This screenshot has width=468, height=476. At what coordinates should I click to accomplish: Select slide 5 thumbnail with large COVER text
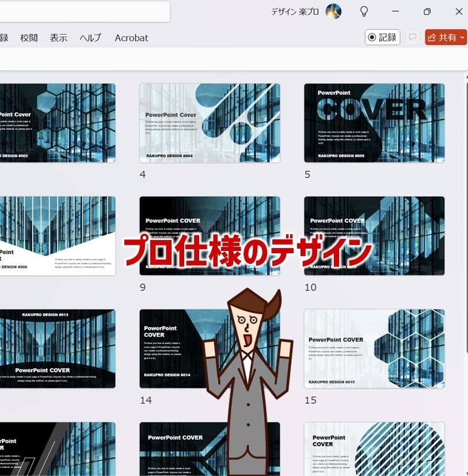tap(374, 123)
